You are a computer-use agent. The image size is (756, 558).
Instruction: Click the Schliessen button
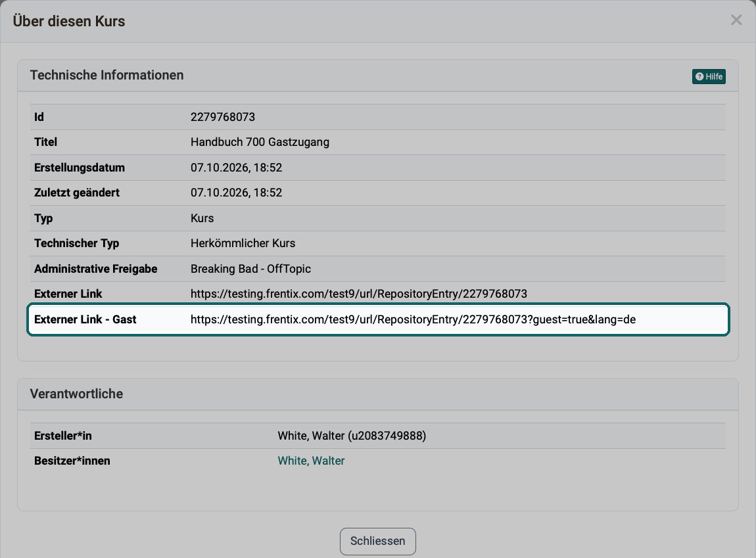tap(377, 541)
